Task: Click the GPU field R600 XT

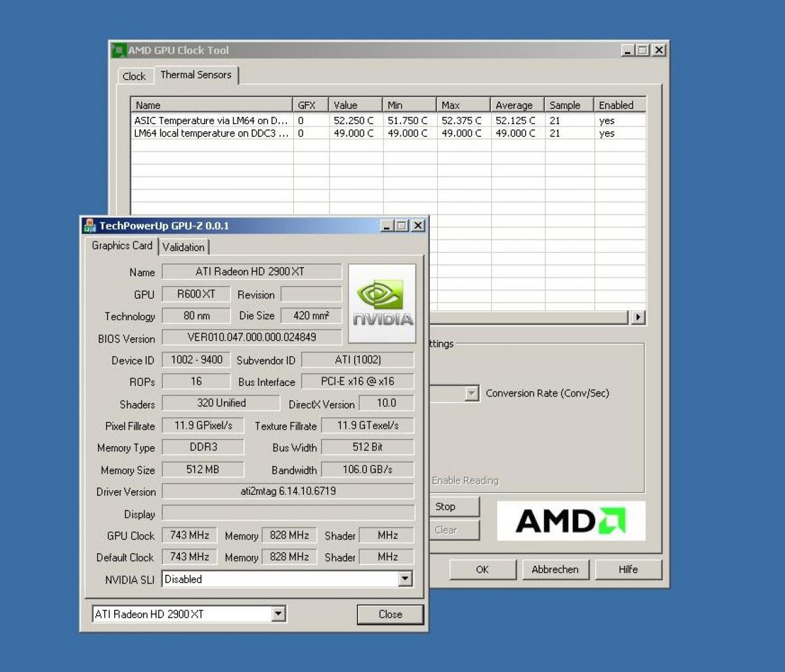Action: [196, 294]
